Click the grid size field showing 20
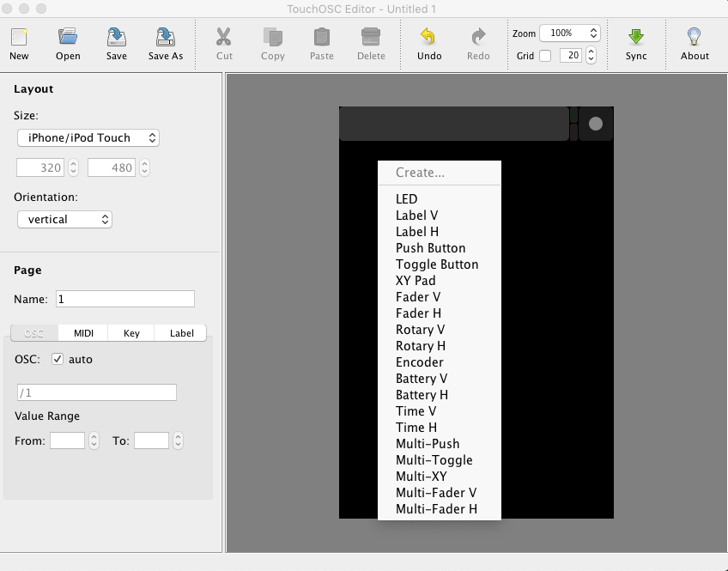This screenshot has width=728, height=571. (571, 56)
